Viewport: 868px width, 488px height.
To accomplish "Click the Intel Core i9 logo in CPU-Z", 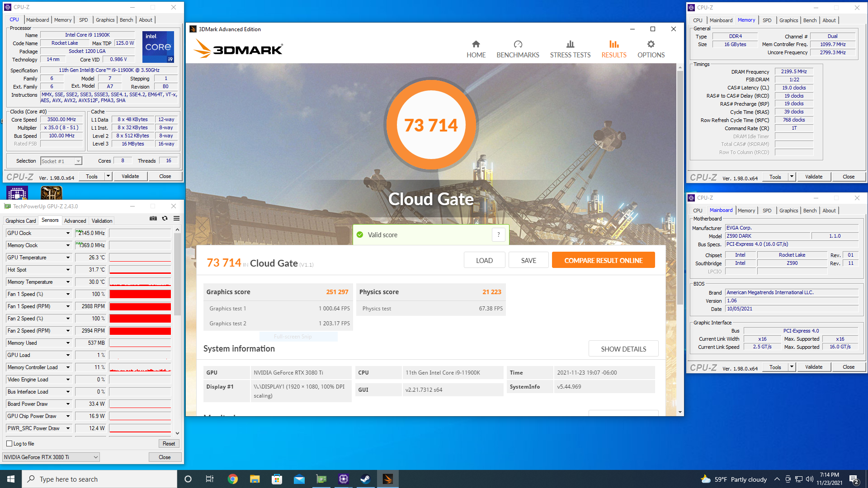I will point(158,47).
